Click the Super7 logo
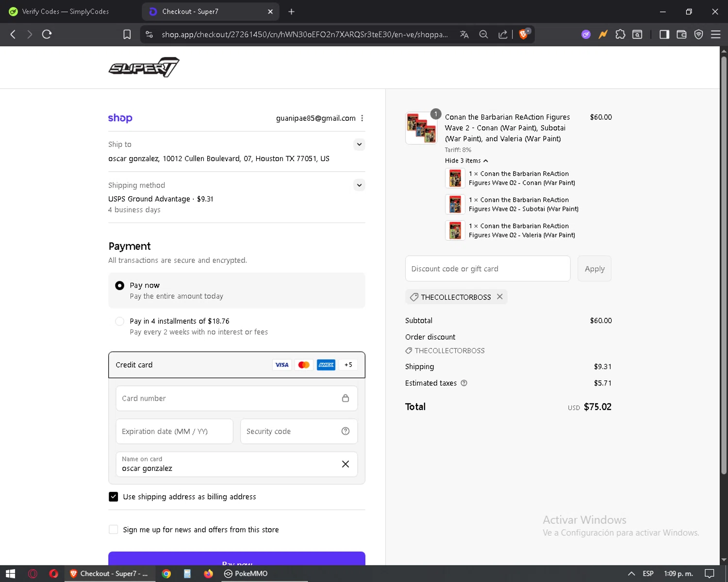Viewport: 728px width, 582px height. coord(144,67)
